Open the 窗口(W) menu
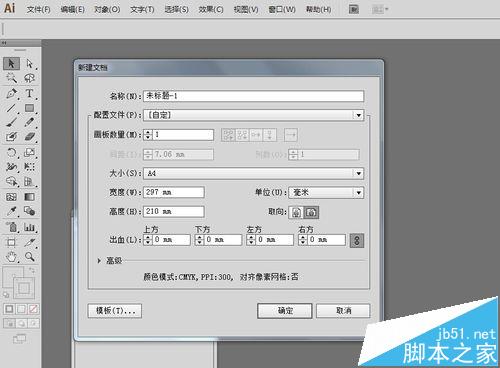The image size is (500, 368). tap(282, 9)
